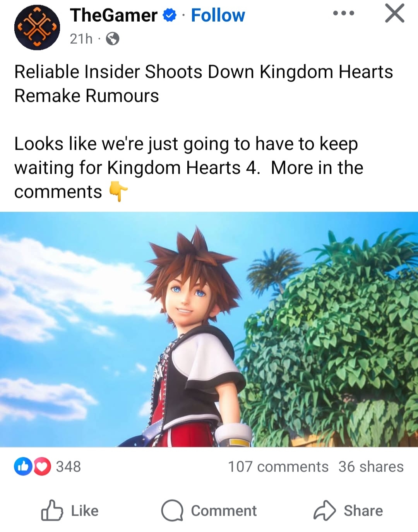Click the globe public-audience icon
Viewport: 418px width, 532px height.
pyautogui.click(x=113, y=39)
